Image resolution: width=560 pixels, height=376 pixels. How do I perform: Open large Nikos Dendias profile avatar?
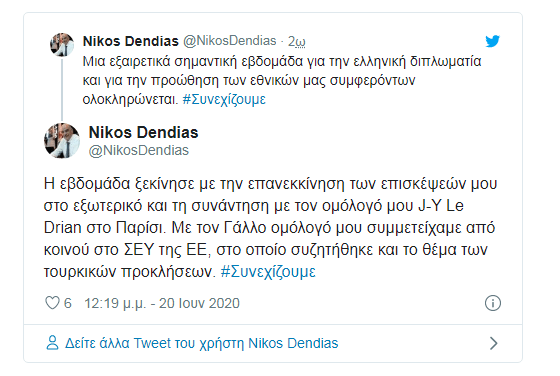[x=62, y=141]
